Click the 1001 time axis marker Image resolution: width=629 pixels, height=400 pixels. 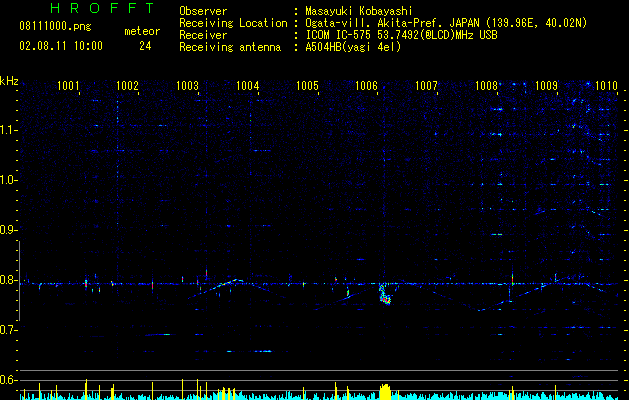click(x=68, y=85)
